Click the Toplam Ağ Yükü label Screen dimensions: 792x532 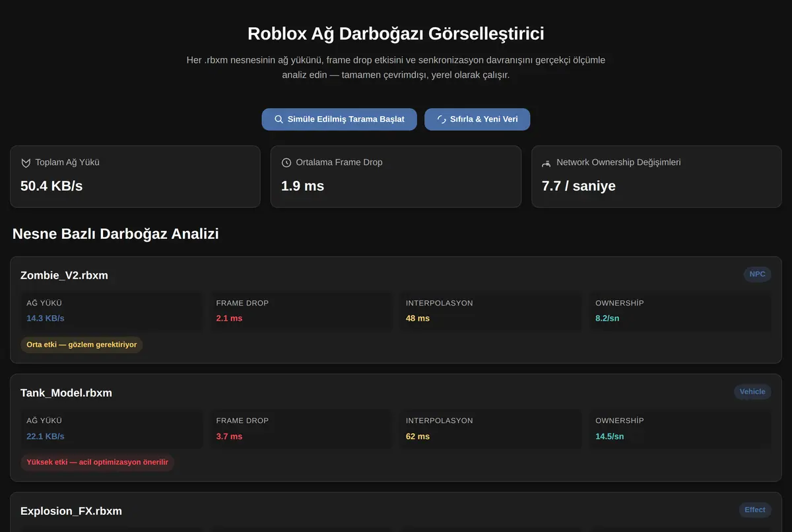tap(67, 162)
